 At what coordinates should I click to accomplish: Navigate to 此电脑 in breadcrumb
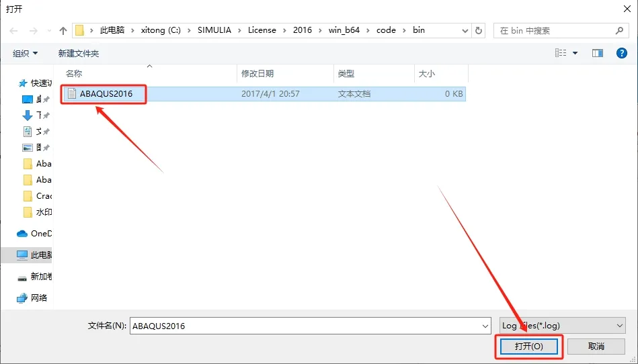point(112,30)
